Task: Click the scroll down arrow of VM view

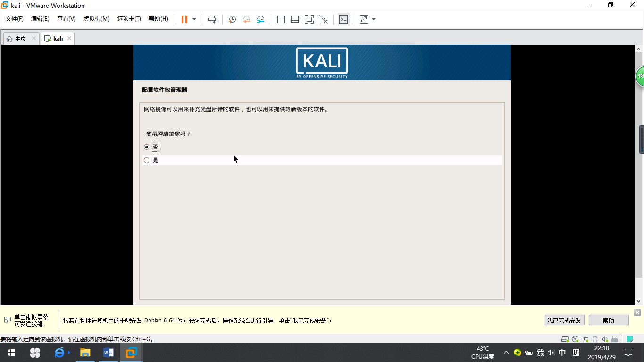Action: (x=639, y=301)
